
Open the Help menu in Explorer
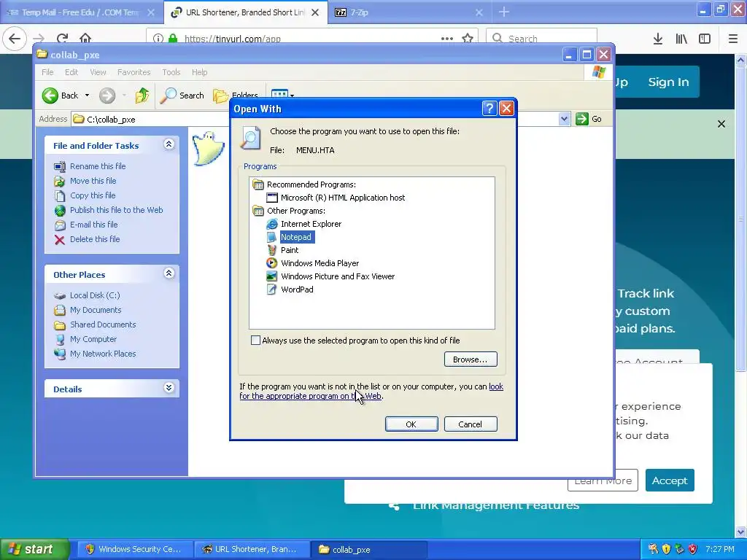[x=200, y=72]
